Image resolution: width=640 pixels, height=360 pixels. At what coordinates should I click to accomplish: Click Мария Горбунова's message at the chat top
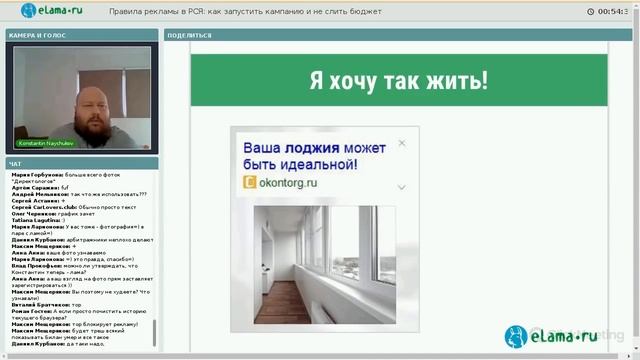[x=66, y=178]
